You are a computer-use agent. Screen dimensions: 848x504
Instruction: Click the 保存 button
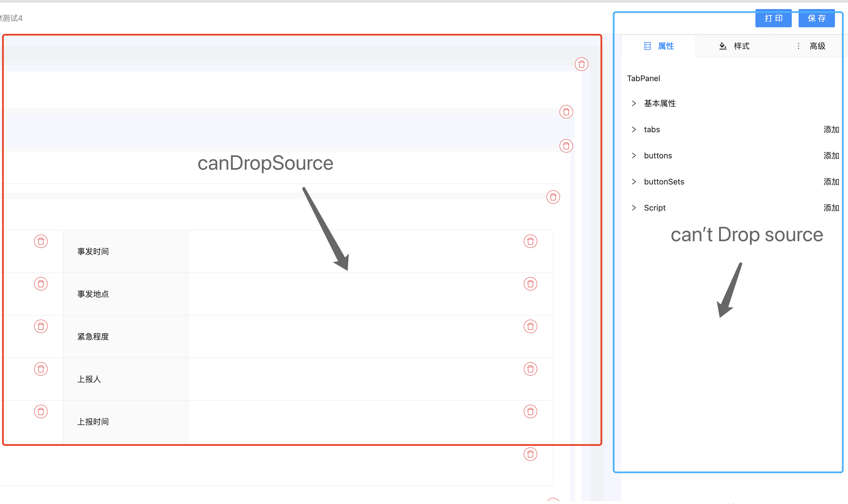(x=816, y=18)
